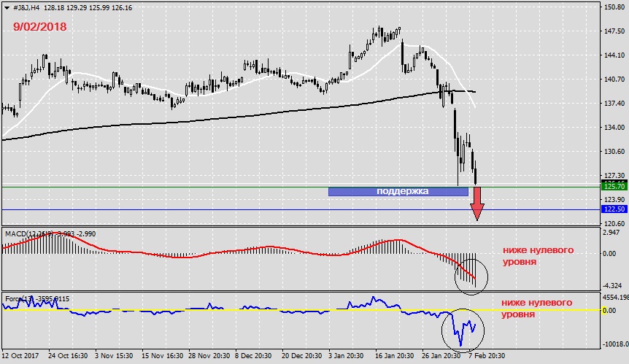
Task: Click the Force indicator label
Action: (x=16, y=298)
